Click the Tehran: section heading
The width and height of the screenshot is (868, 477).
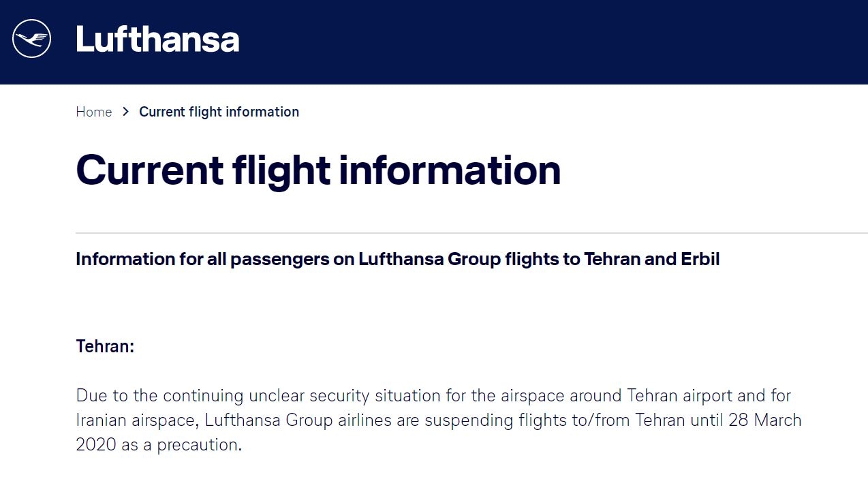tap(105, 346)
